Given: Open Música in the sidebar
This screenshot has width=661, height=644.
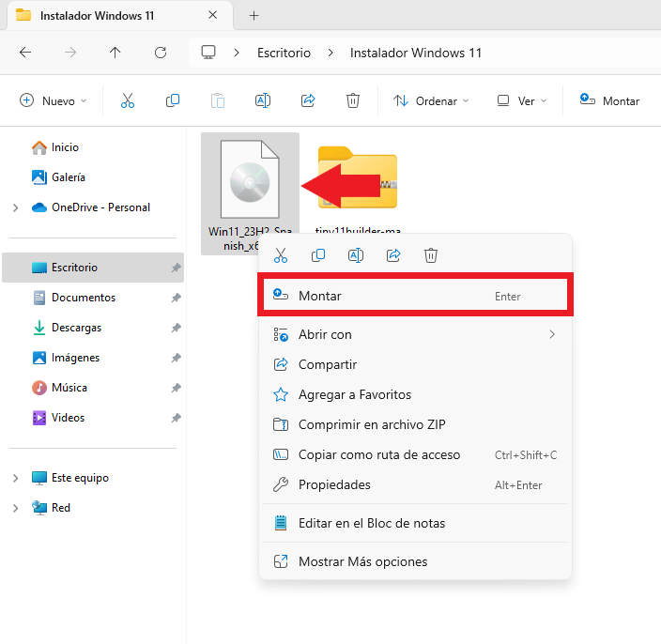Looking at the screenshot, I should click(x=59, y=388).
